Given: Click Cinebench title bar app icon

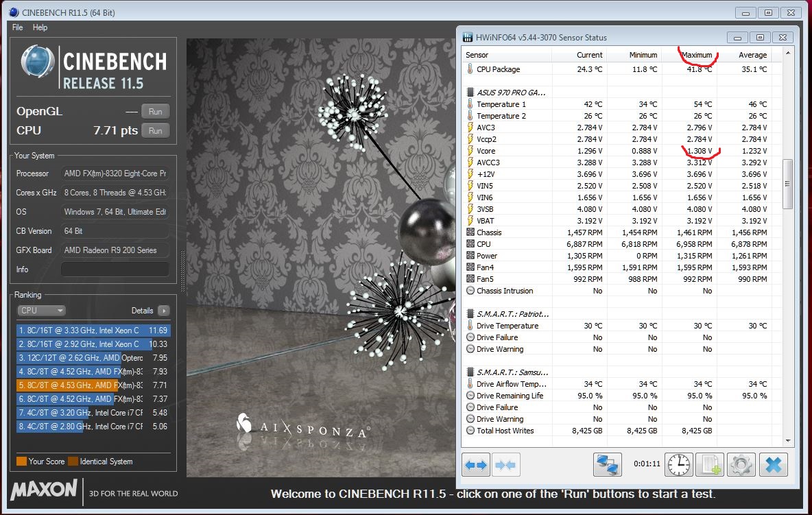Looking at the screenshot, I should 14,12.
